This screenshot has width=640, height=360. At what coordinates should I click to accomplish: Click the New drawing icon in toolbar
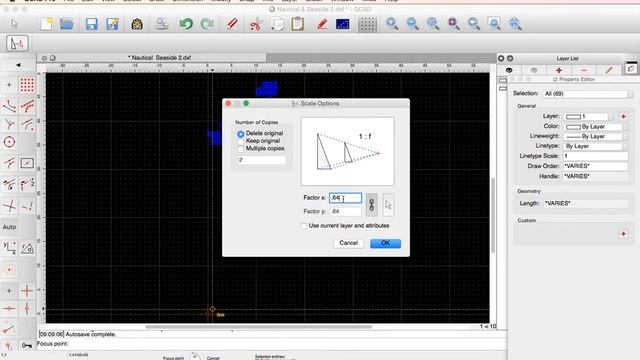(x=46, y=24)
